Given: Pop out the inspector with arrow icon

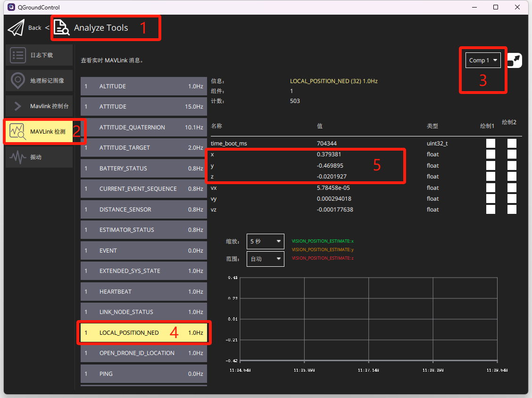Looking at the screenshot, I should coord(515,60).
